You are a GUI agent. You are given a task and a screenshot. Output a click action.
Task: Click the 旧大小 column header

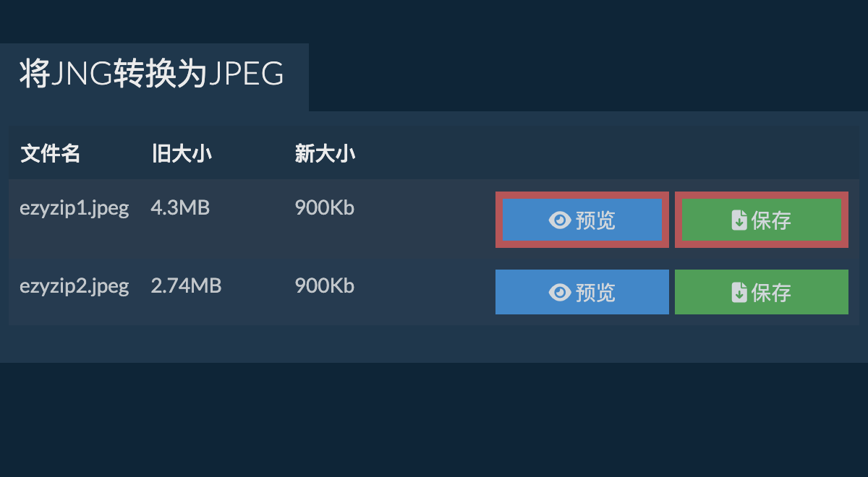182,154
